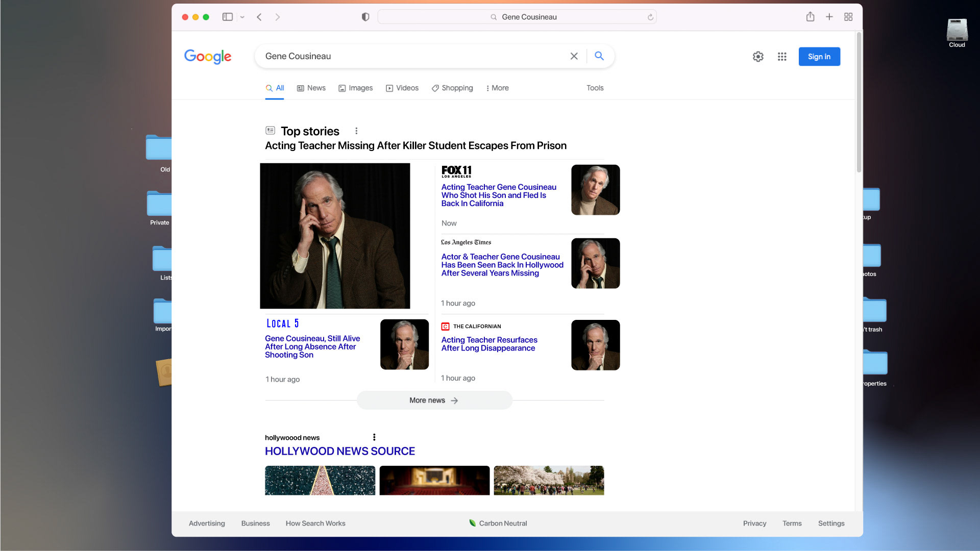Open 'Acting Teacher Resurfaces' article
The width and height of the screenshot is (980, 551).
click(489, 344)
